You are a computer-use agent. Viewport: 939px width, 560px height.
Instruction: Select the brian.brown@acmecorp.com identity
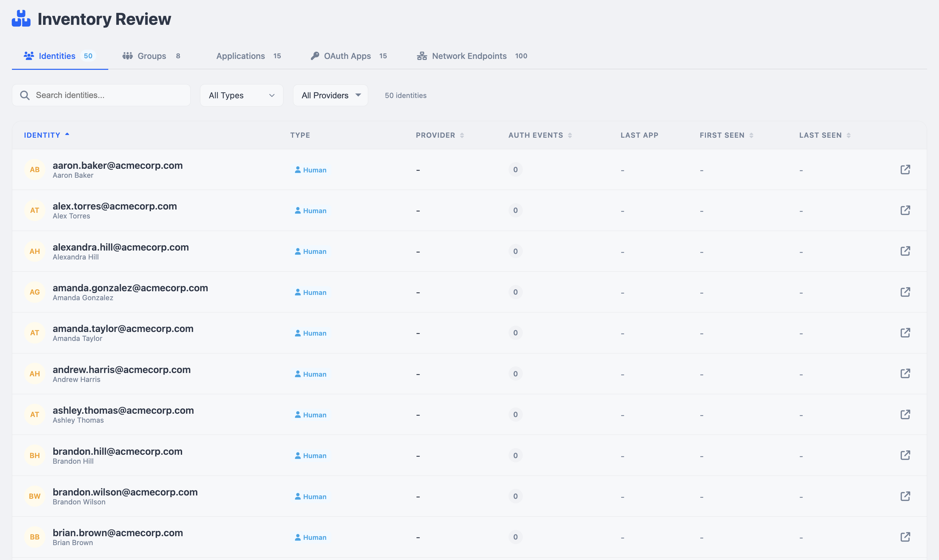click(x=118, y=533)
